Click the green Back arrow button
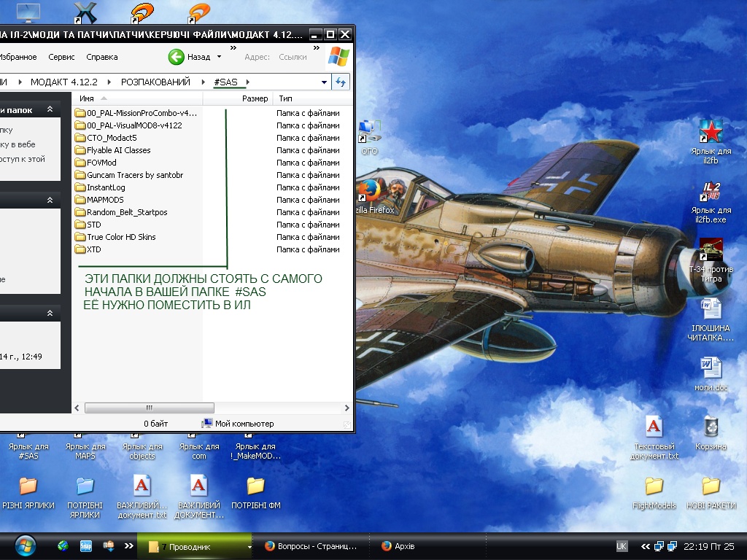 (x=177, y=57)
